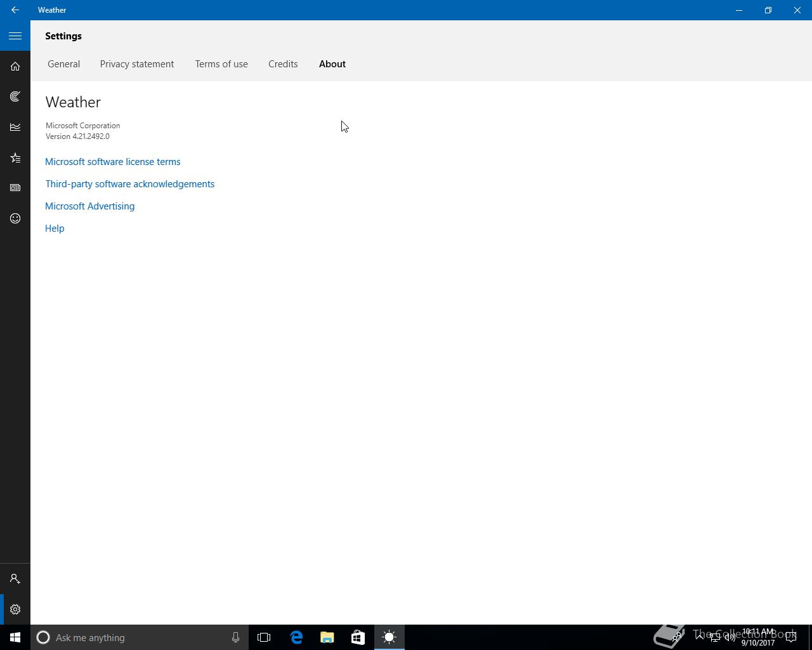Open the News icon in sidebar
The image size is (812, 650).
click(x=15, y=188)
